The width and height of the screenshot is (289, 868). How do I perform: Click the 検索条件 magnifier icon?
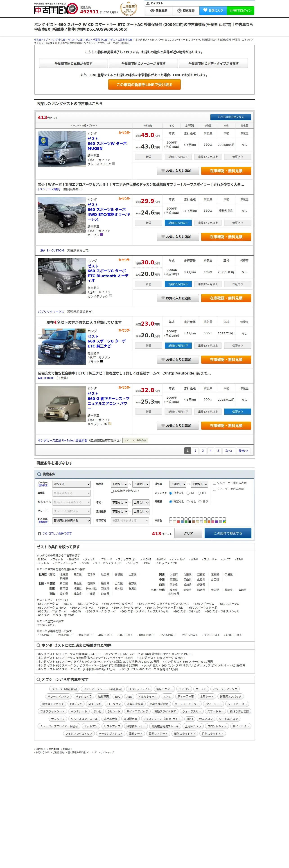[39, 474]
